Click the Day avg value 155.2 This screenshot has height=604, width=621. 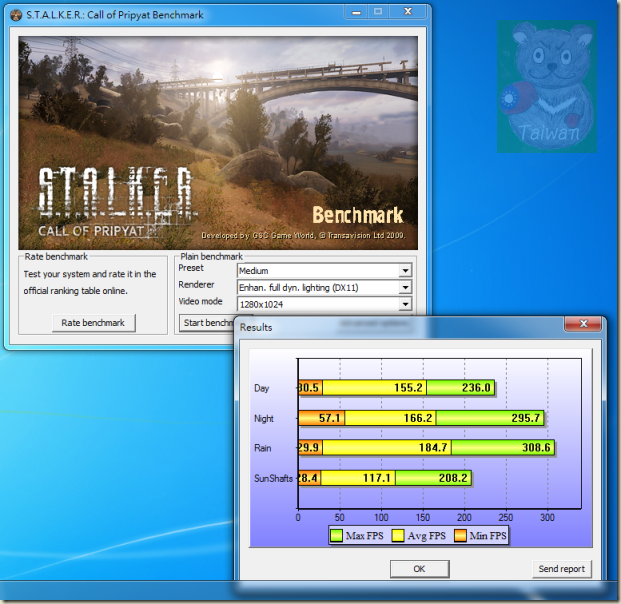pyautogui.click(x=408, y=388)
